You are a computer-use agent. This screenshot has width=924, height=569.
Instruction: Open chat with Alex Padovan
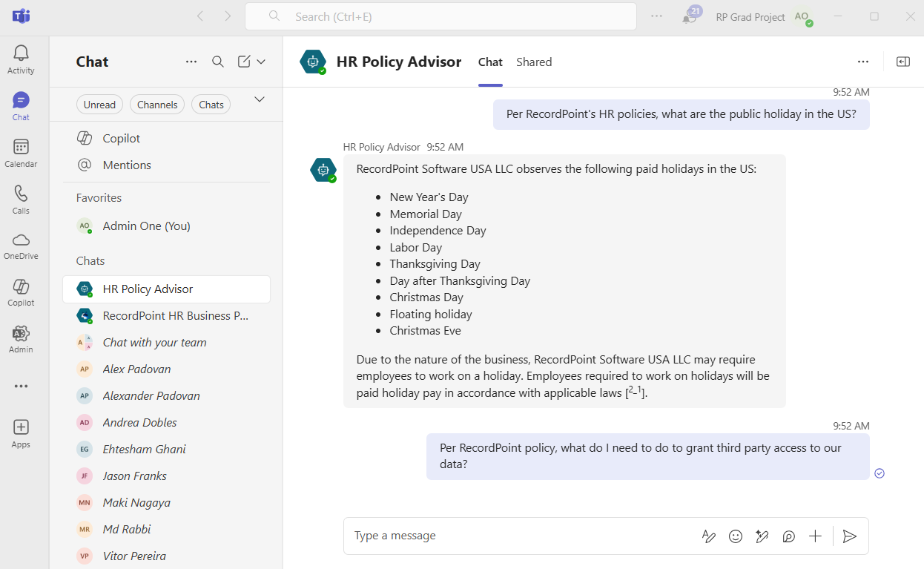click(167, 369)
